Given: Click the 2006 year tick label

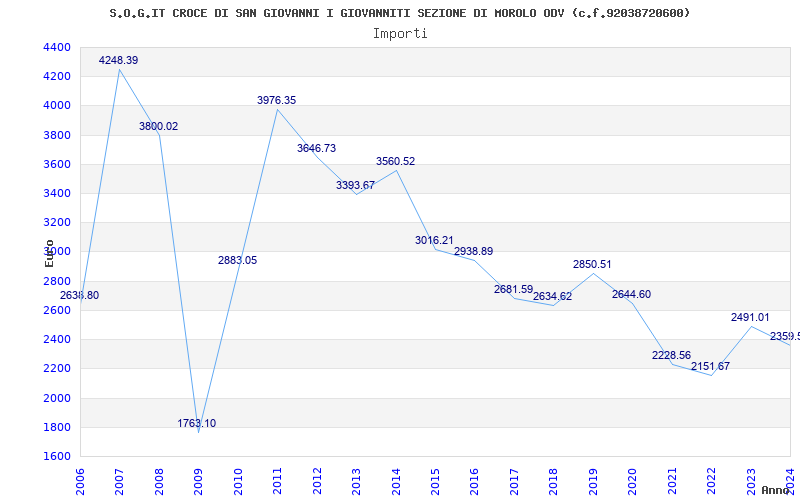Looking at the screenshot, I should [80, 481].
